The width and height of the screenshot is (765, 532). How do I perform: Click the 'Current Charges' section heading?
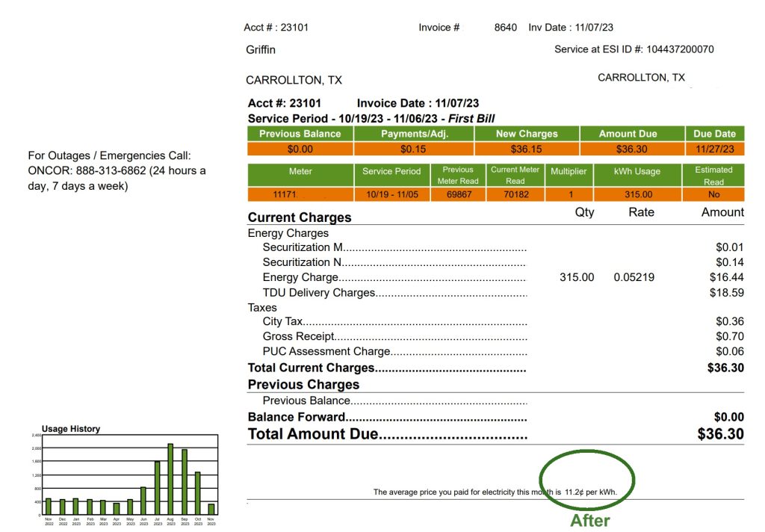pyautogui.click(x=300, y=217)
